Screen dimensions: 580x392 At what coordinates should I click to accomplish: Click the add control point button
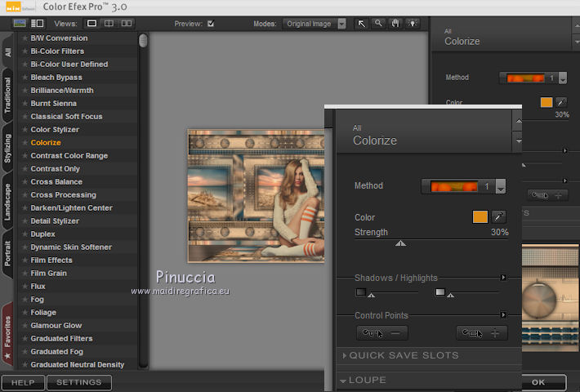481,333
